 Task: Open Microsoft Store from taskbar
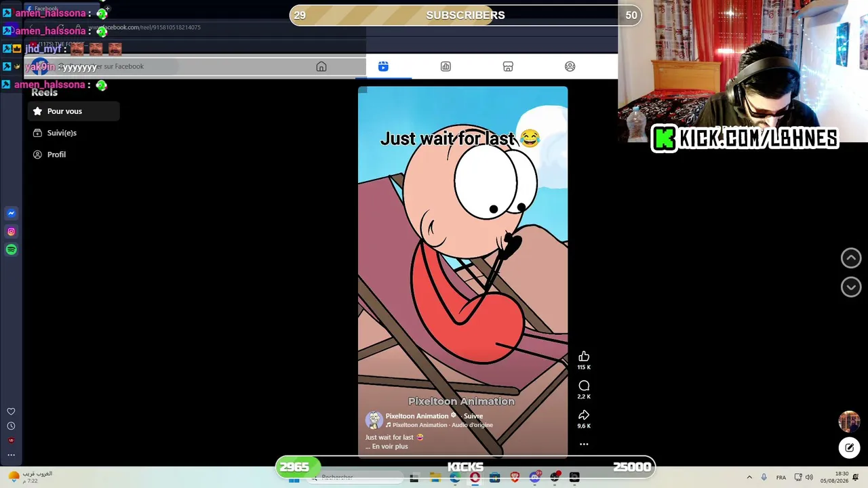(494, 478)
